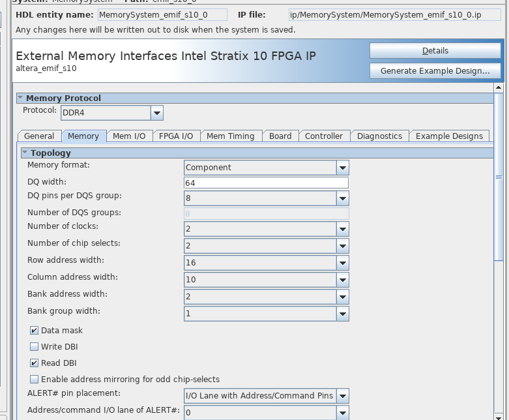Screen dimensions: 509x420
Task: Click the Column address width label
Action: [72, 277]
